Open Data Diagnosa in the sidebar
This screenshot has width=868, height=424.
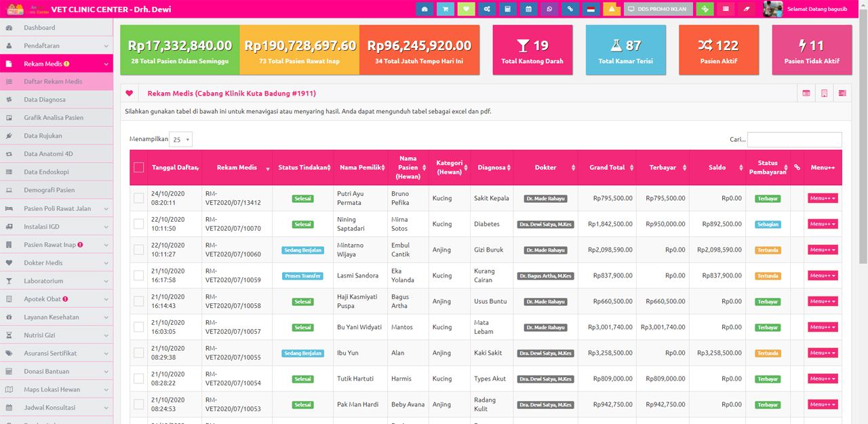[x=45, y=100]
